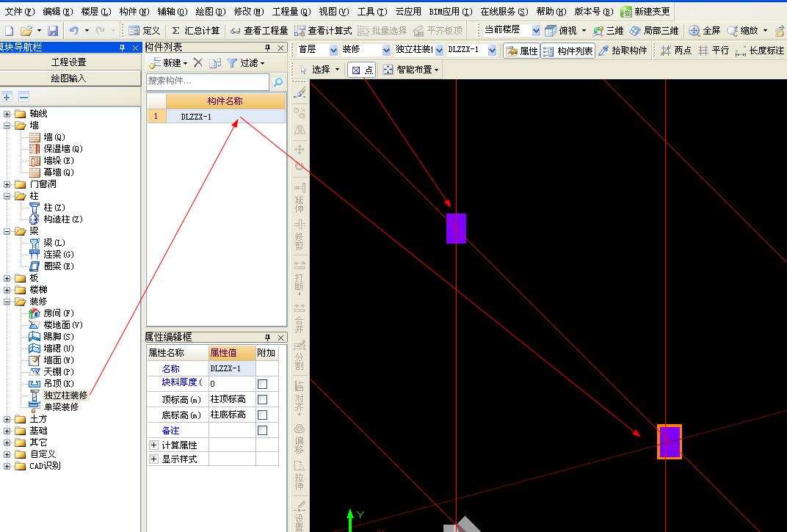This screenshot has height=532, width=787.
Task: Select 独立柱装修 in navigation tree
Action: (65, 396)
